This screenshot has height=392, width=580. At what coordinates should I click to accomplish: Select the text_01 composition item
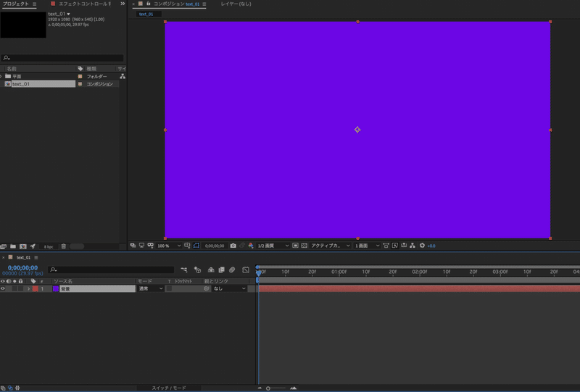[43, 84]
